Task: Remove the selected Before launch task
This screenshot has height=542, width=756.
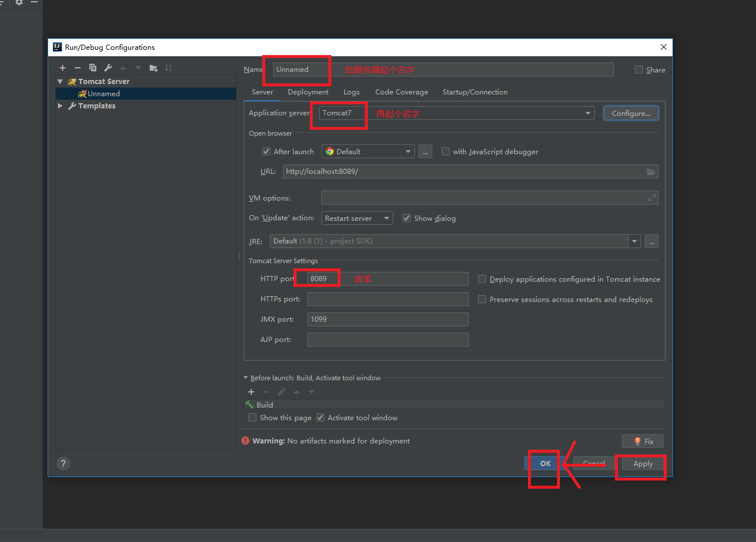Action: coord(266,392)
